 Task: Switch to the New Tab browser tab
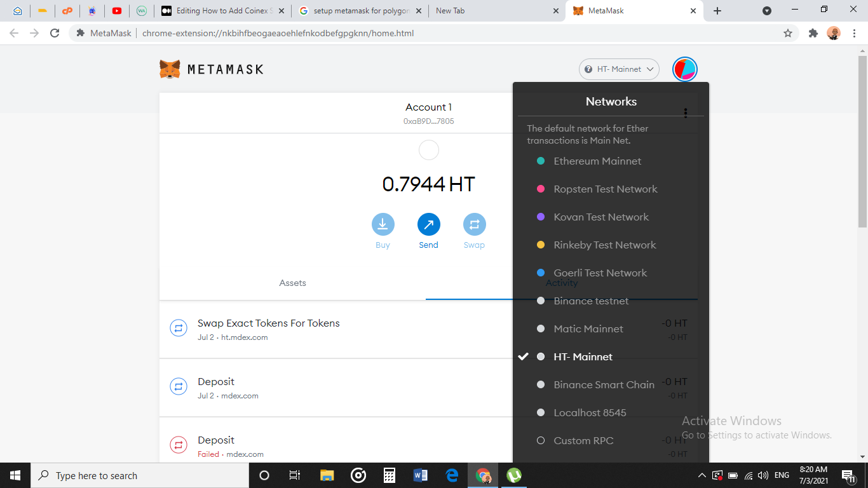coord(497,11)
